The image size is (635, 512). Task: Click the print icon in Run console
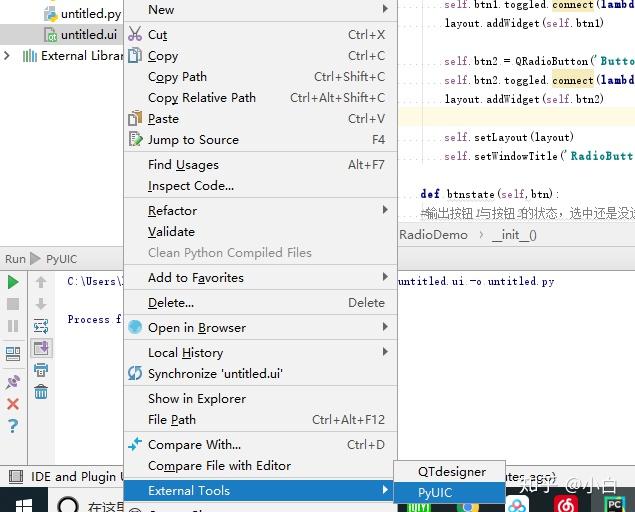point(41,370)
